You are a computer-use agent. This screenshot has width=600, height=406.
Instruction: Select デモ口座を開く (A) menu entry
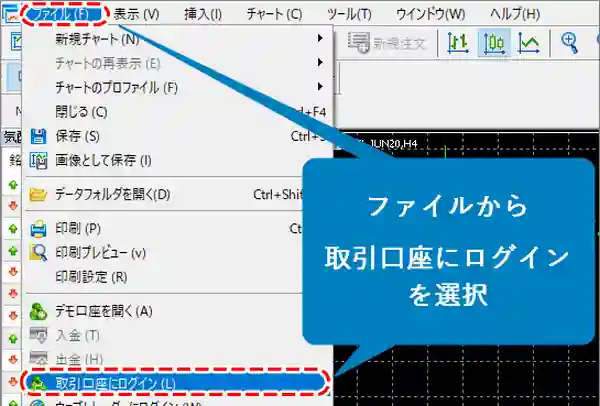tap(178, 311)
